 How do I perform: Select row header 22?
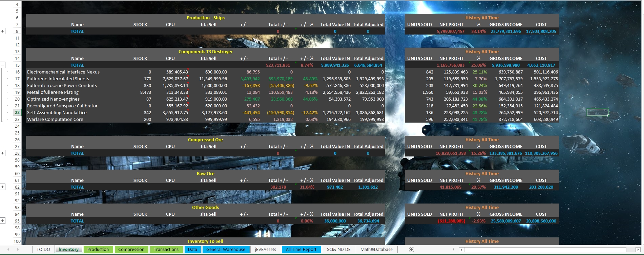(17, 112)
